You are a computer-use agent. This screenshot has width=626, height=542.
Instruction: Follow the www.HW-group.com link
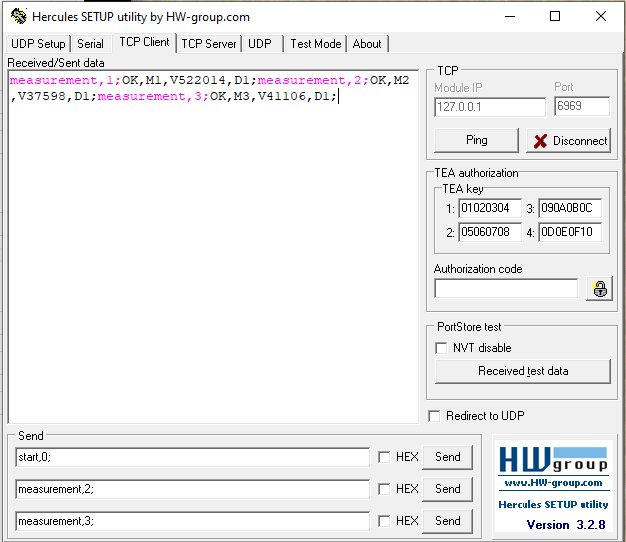coord(553,483)
